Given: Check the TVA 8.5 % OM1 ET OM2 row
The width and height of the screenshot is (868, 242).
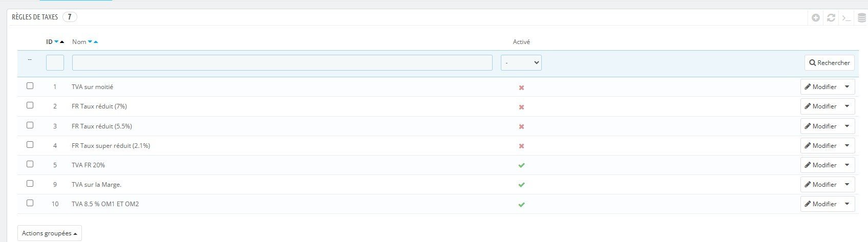Looking at the screenshot, I should 30,203.
